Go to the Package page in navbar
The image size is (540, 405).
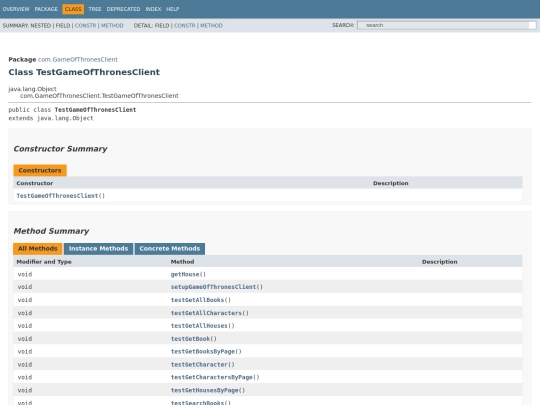[x=46, y=9]
